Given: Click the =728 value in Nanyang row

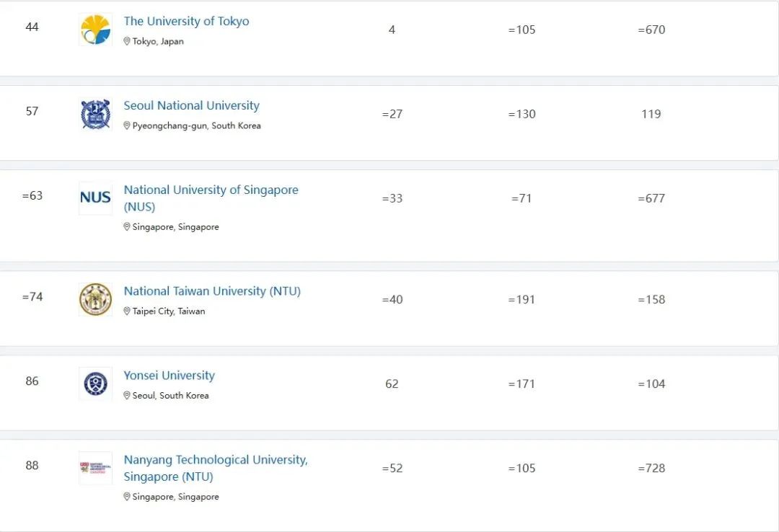Looking at the screenshot, I should point(651,468).
